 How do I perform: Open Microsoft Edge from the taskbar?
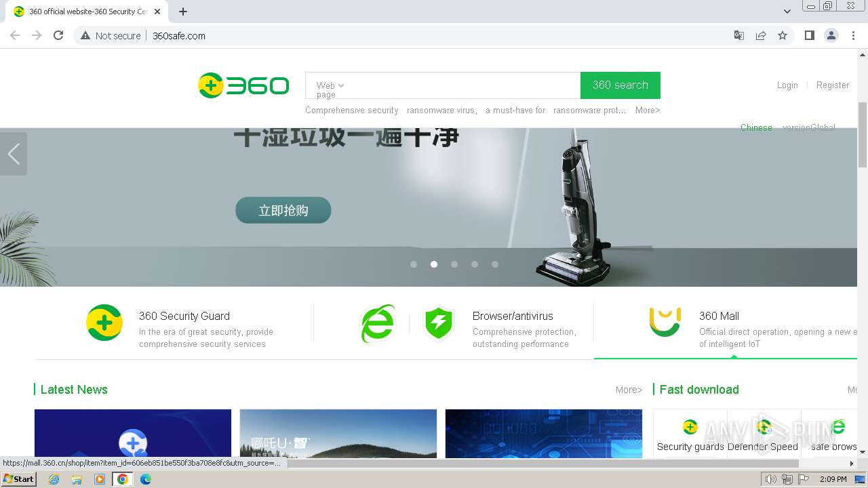146,479
